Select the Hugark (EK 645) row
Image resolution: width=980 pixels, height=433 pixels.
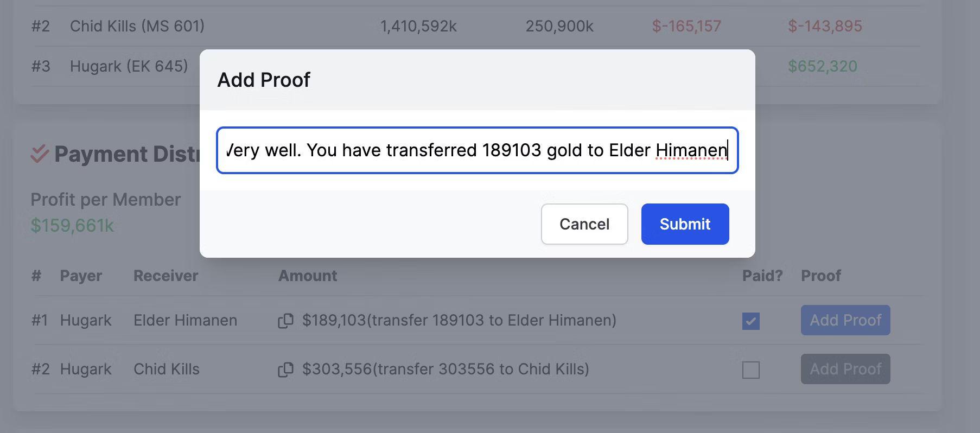(x=475, y=66)
